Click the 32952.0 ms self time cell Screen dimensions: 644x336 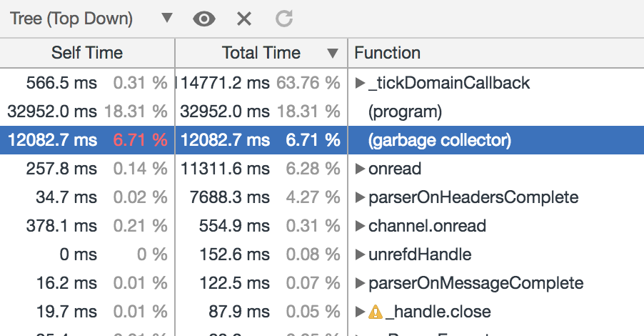tap(52, 112)
